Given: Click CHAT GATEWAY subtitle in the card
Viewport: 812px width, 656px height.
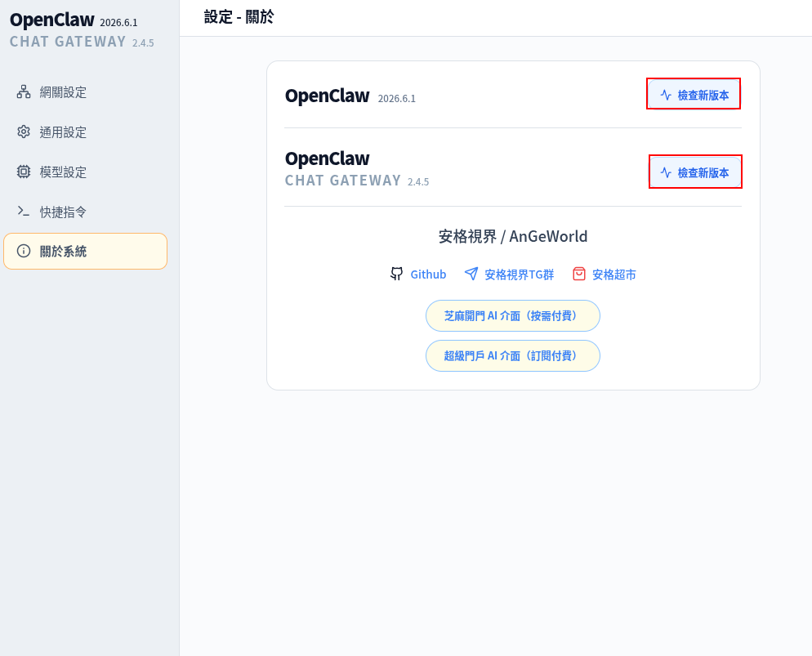Looking at the screenshot, I should (x=343, y=181).
